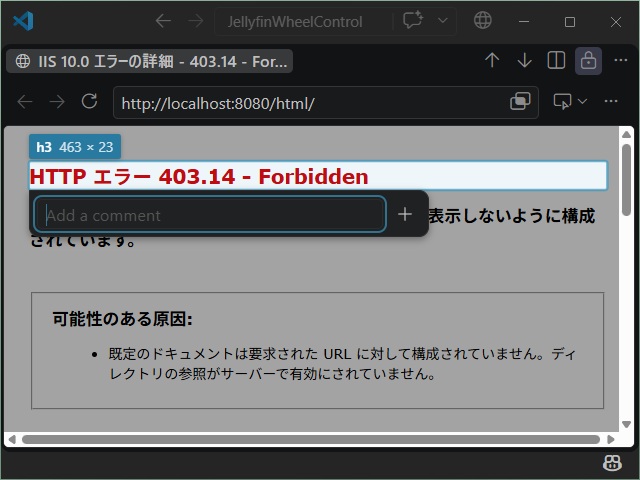Image resolution: width=640 pixels, height=480 pixels.
Task: Navigate forward in embedded browser
Action: (57, 102)
